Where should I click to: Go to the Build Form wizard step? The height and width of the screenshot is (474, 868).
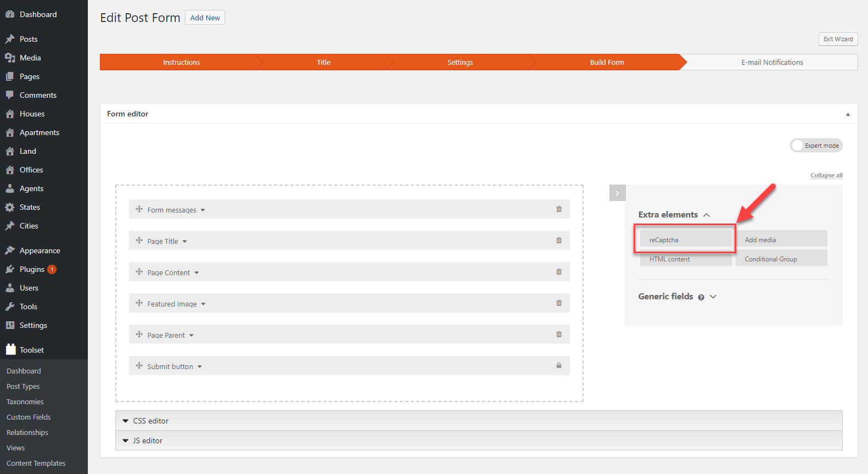[607, 62]
